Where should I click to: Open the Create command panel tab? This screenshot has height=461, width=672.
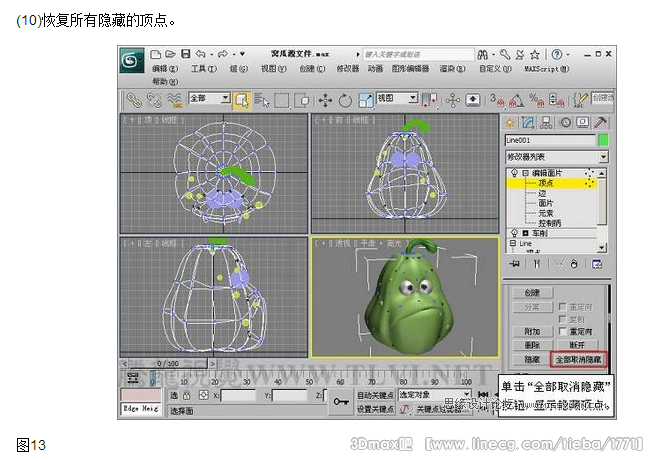click(510, 123)
